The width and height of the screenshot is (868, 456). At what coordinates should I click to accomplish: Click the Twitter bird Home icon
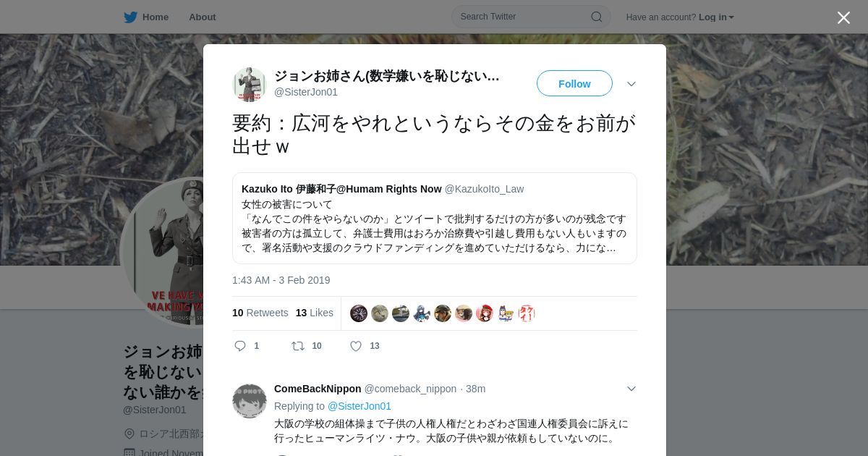pyautogui.click(x=130, y=17)
